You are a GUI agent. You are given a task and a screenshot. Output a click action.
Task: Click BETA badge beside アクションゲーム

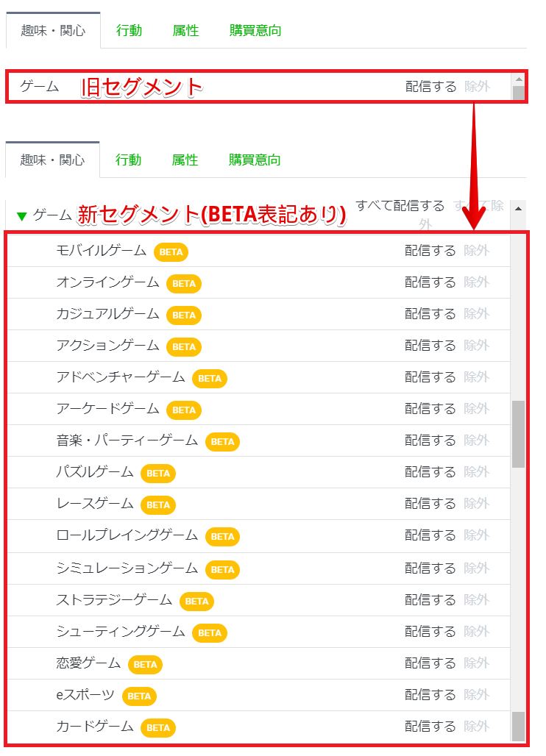click(183, 346)
